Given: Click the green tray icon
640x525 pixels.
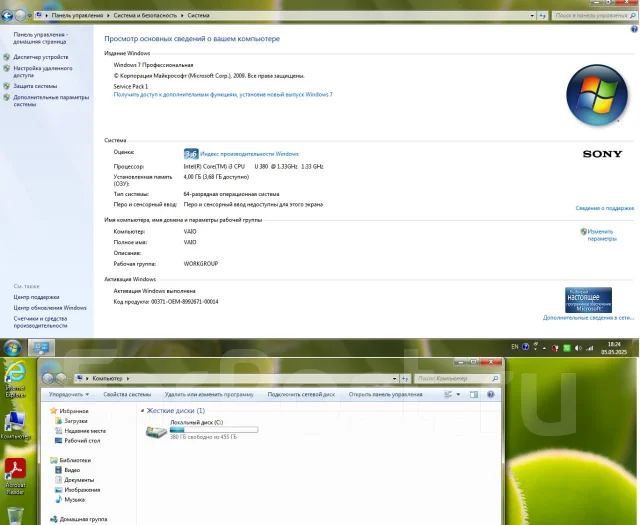Looking at the screenshot, I should point(567,348).
